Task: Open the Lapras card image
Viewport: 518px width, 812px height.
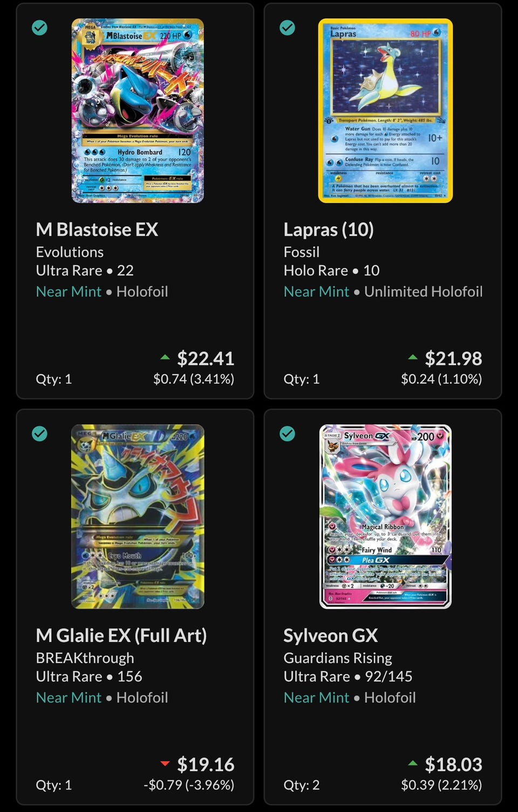Action: click(x=385, y=111)
